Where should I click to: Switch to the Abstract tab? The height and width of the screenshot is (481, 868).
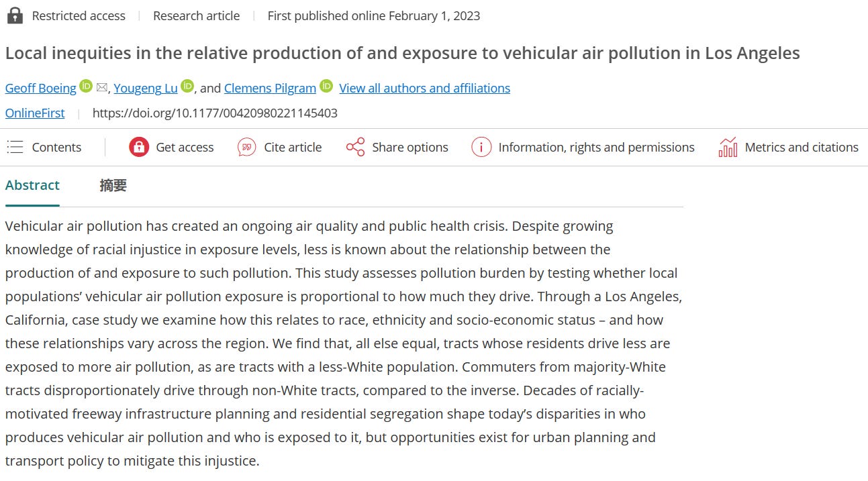(x=32, y=185)
